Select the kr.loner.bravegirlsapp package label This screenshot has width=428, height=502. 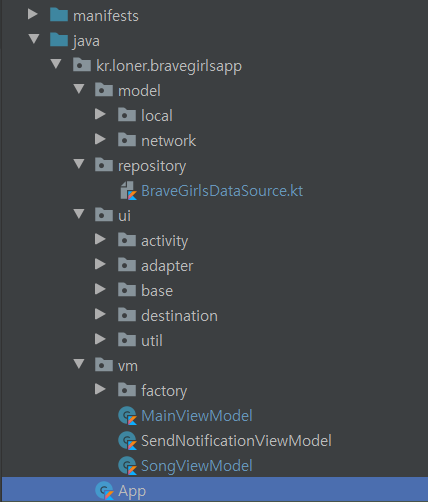pos(169,66)
